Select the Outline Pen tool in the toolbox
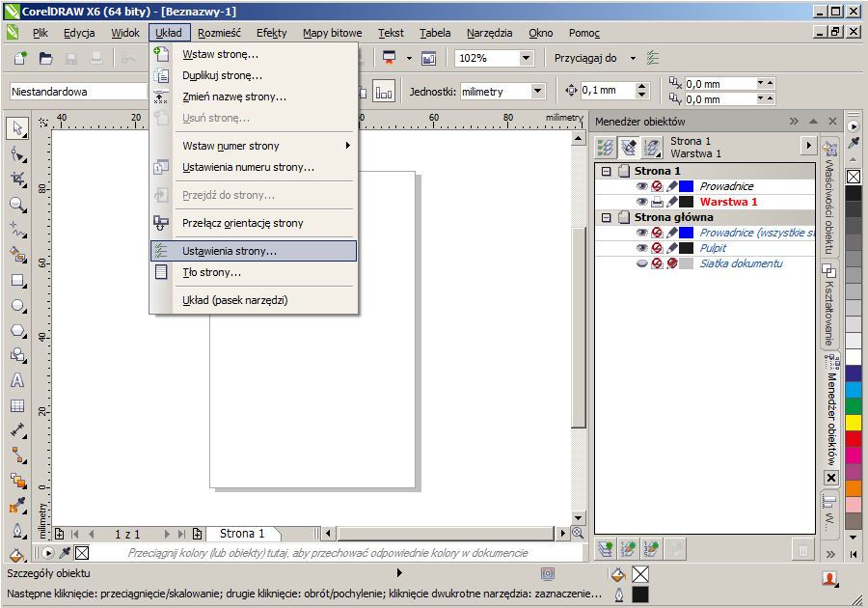The width and height of the screenshot is (868, 608). pyautogui.click(x=17, y=531)
